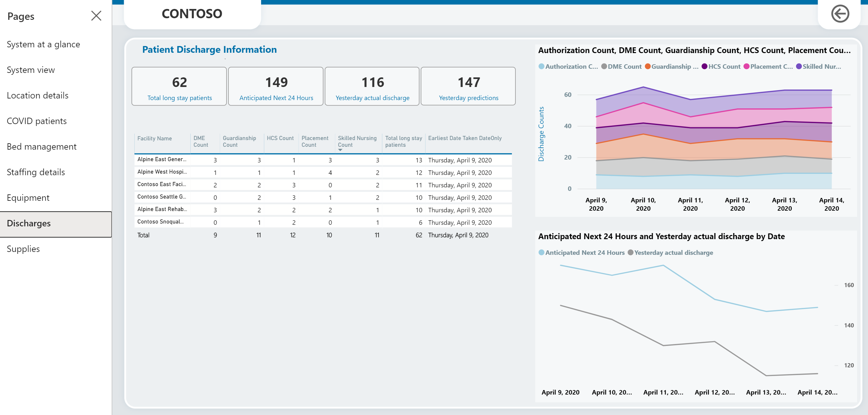Go to the COVID patients page
This screenshot has height=415, width=868.
pos(37,121)
